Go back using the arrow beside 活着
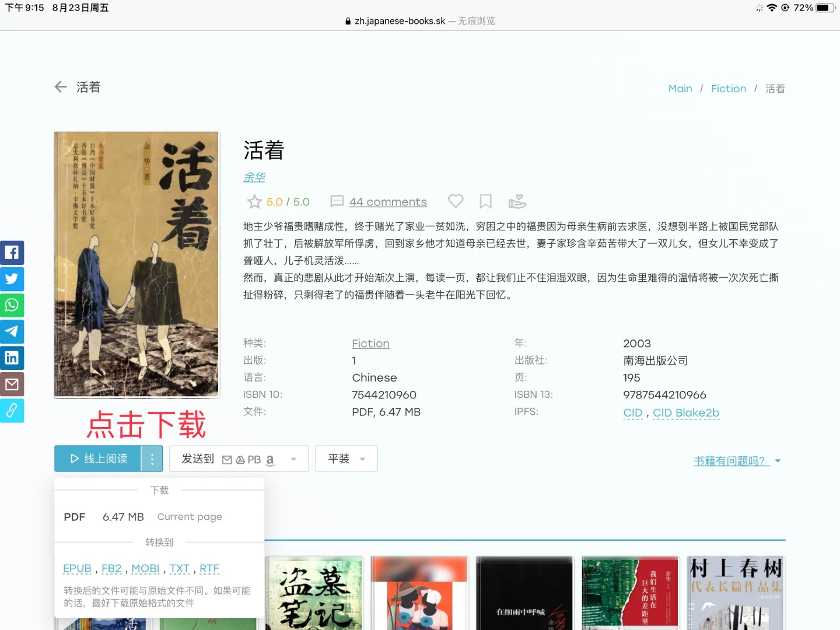Viewport: 840px width, 630px height. pos(61,87)
